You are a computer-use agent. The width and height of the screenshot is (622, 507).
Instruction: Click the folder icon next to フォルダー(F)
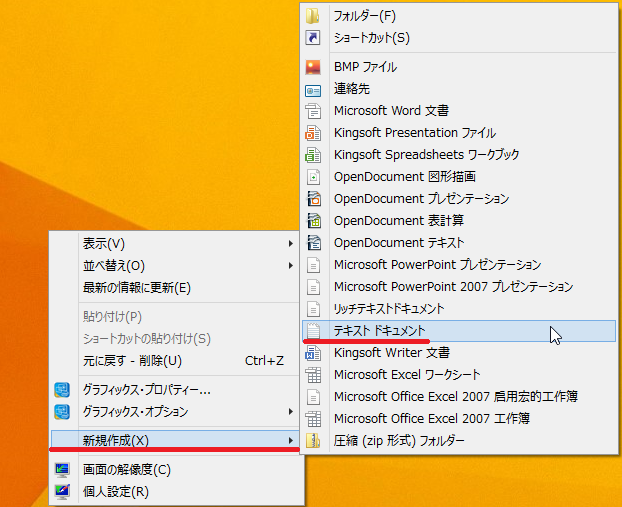[313, 16]
